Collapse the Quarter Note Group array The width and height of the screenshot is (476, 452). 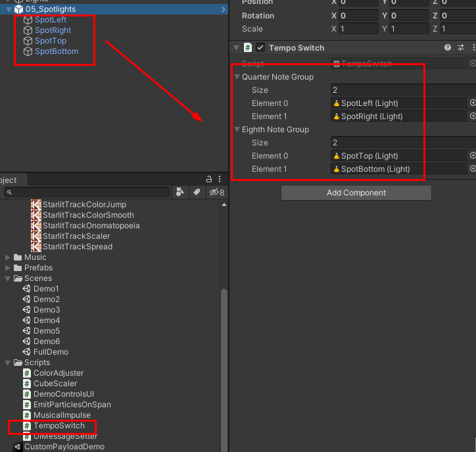[237, 77]
